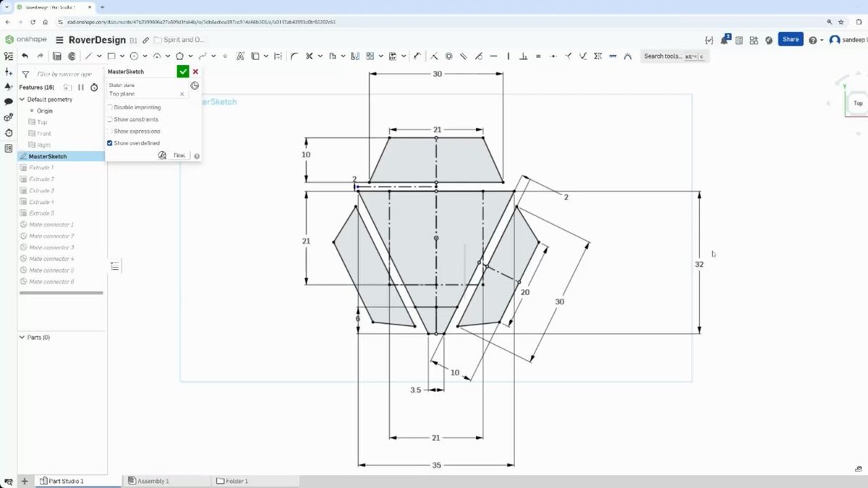Select the sketch Text tool
This screenshot has width=868, height=488.
240,56
